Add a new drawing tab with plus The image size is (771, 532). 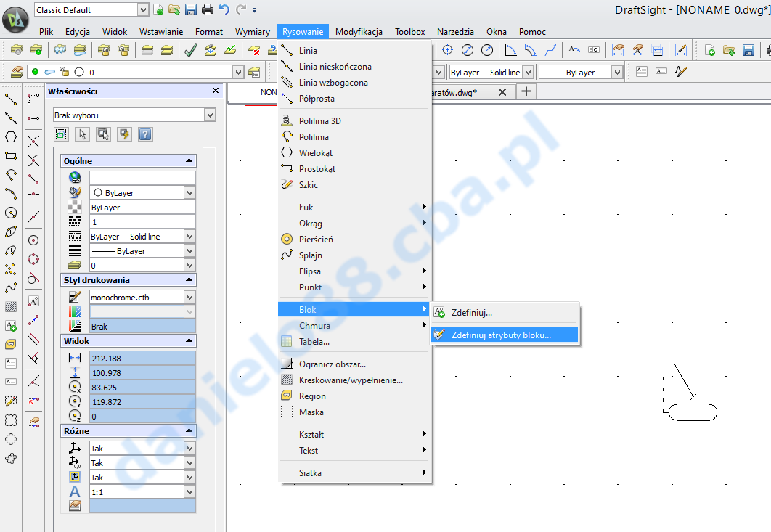pyautogui.click(x=526, y=91)
